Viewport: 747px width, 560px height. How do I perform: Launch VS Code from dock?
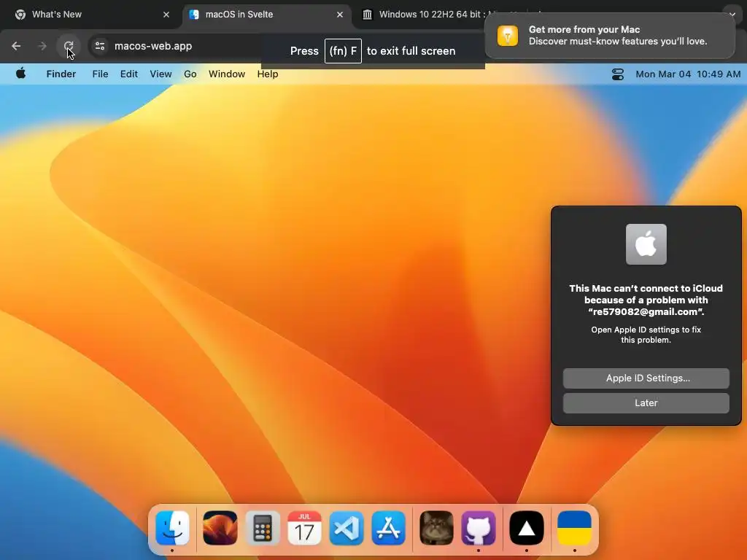[347, 528]
